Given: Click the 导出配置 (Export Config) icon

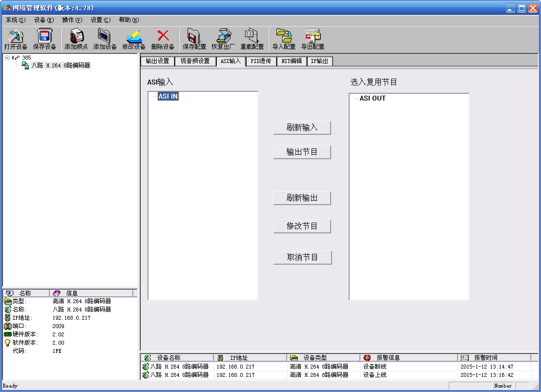Looking at the screenshot, I should pyautogui.click(x=312, y=37).
